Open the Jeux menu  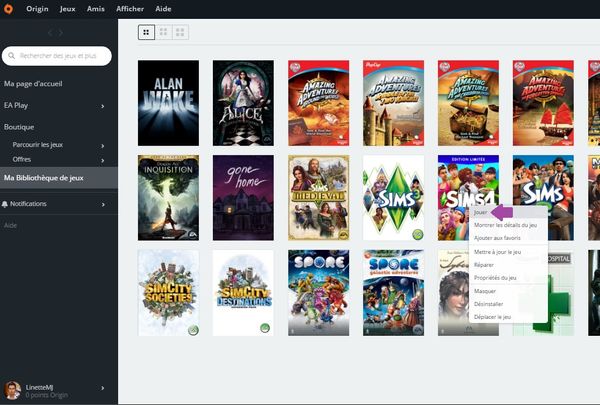click(67, 9)
